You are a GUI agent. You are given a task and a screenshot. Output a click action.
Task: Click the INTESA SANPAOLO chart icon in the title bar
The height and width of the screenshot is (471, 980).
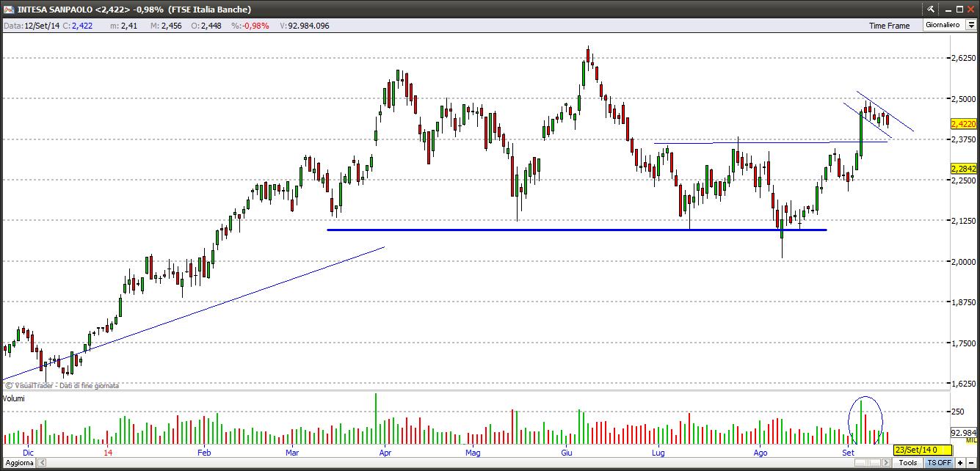click(9, 9)
